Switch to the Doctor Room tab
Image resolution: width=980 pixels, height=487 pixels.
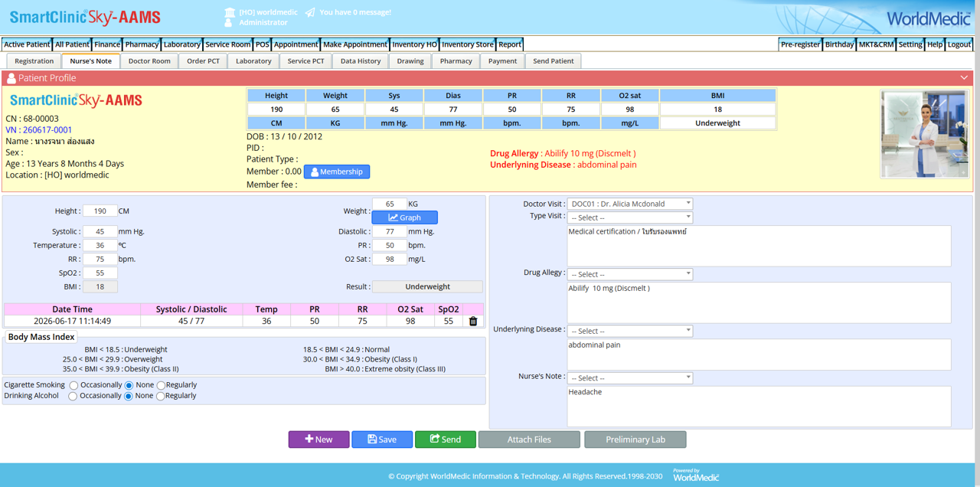tap(149, 61)
